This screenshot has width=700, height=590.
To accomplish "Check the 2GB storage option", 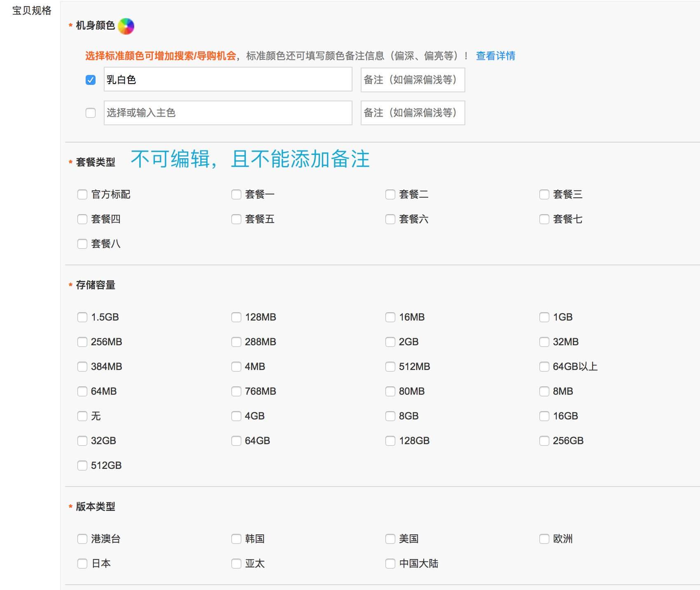I will 390,342.
